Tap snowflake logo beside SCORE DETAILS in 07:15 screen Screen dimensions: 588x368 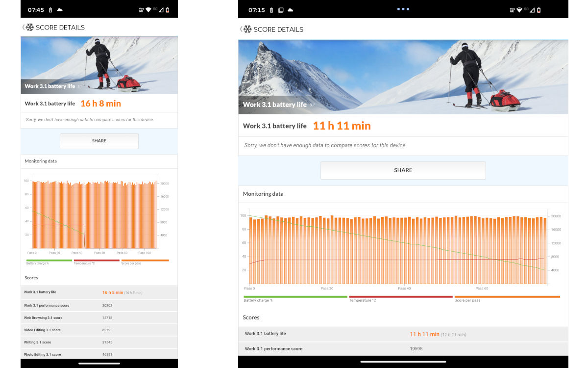click(x=247, y=29)
